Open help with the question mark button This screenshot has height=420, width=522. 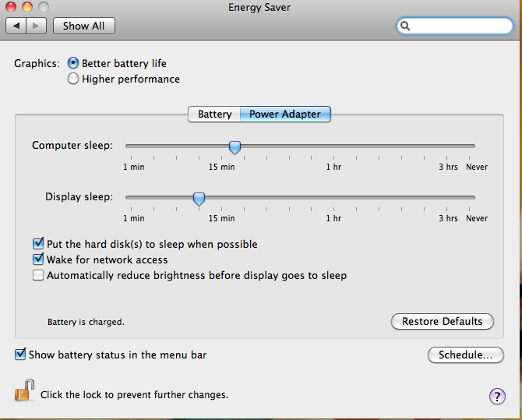497,397
